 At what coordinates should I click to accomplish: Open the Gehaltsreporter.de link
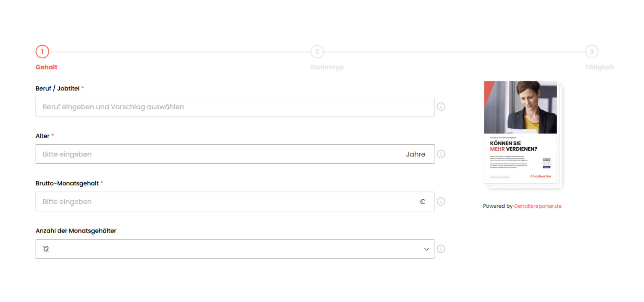coord(538,206)
